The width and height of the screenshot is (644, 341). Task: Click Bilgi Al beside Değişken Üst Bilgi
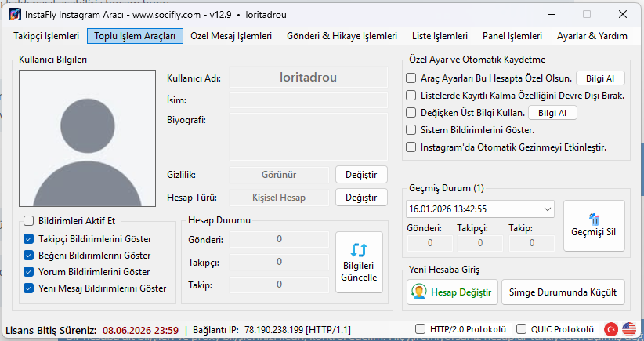[x=552, y=113]
